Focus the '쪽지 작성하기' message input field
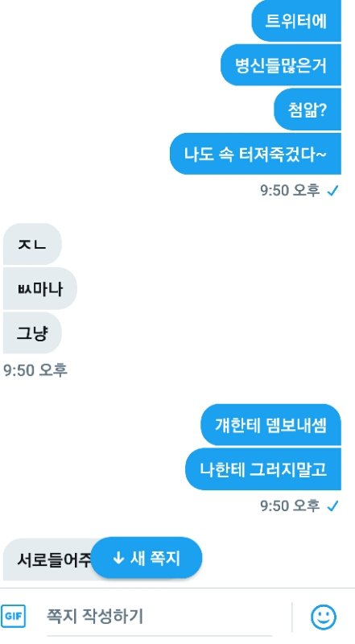Image resolution: width=355 pixels, height=644 pixels. tap(159, 617)
